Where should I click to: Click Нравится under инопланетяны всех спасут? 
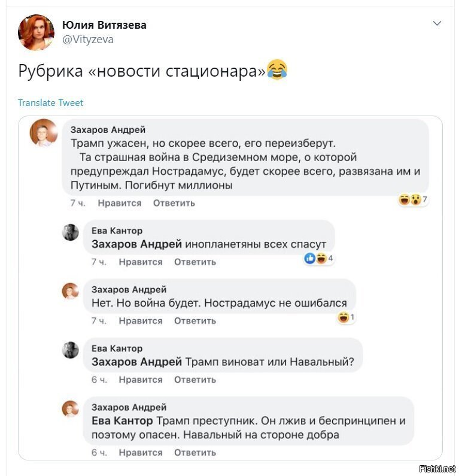tap(141, 262)
